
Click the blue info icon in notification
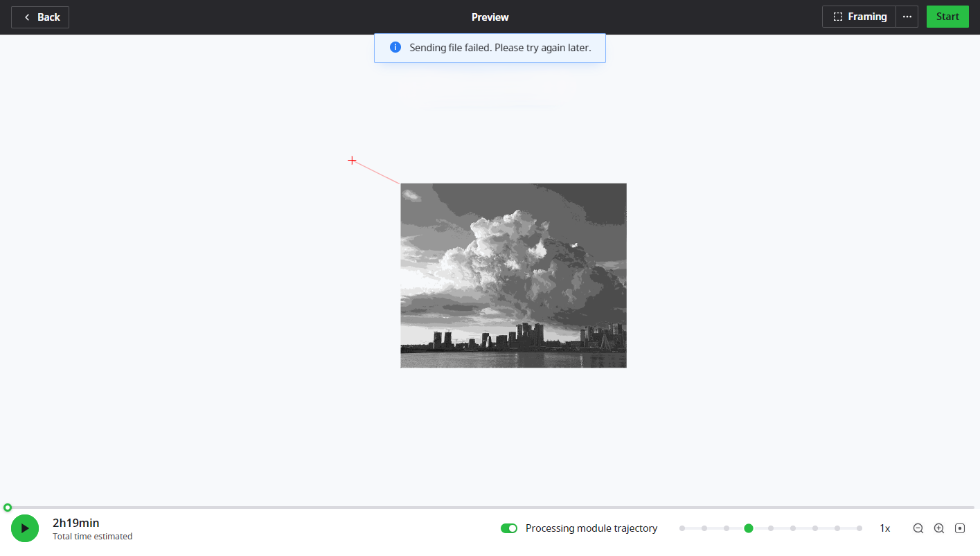(395, 48)
